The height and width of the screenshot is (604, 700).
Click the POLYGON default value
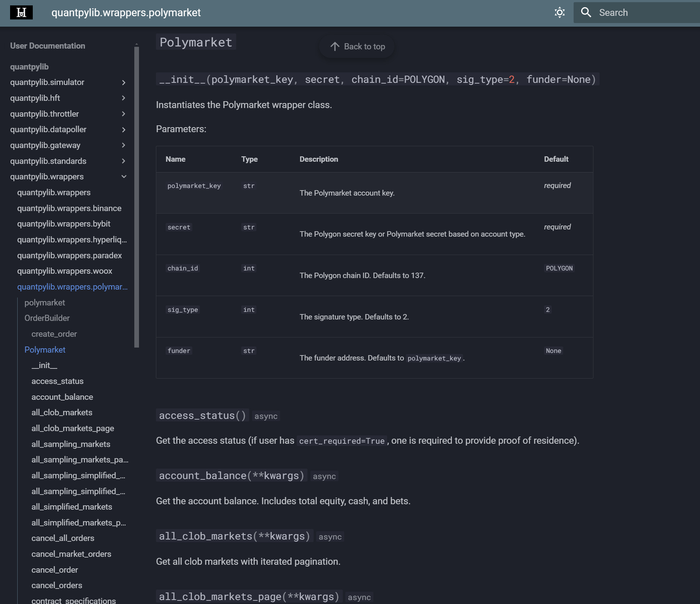(559, 268)
